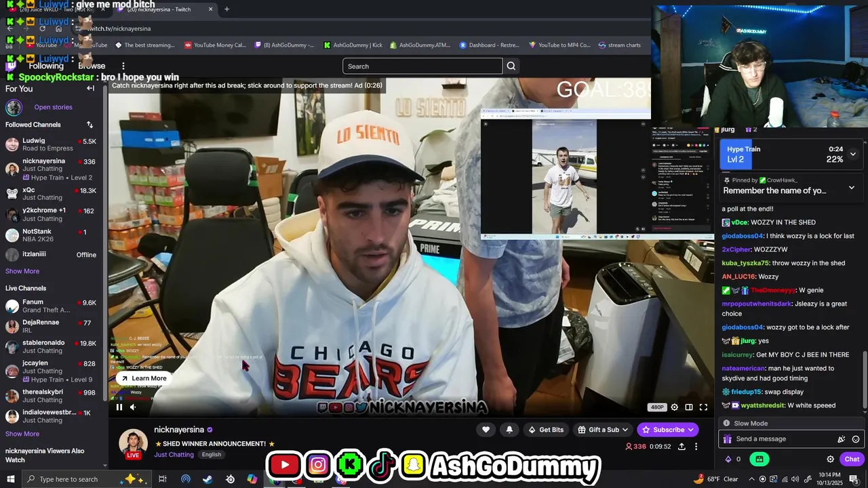Open the video player settings gear
Viewport: 868px width, 488px height.
[674, 407]
